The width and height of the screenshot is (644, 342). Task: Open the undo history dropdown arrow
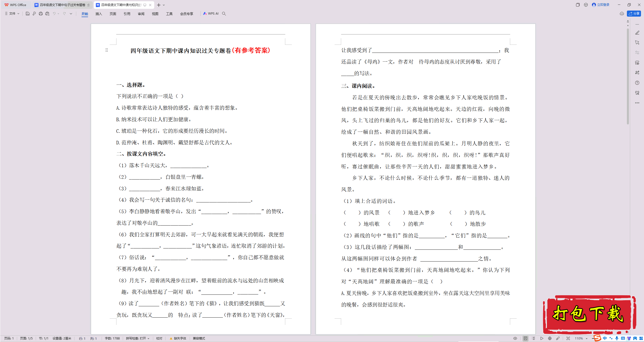(x=58, y=14)
